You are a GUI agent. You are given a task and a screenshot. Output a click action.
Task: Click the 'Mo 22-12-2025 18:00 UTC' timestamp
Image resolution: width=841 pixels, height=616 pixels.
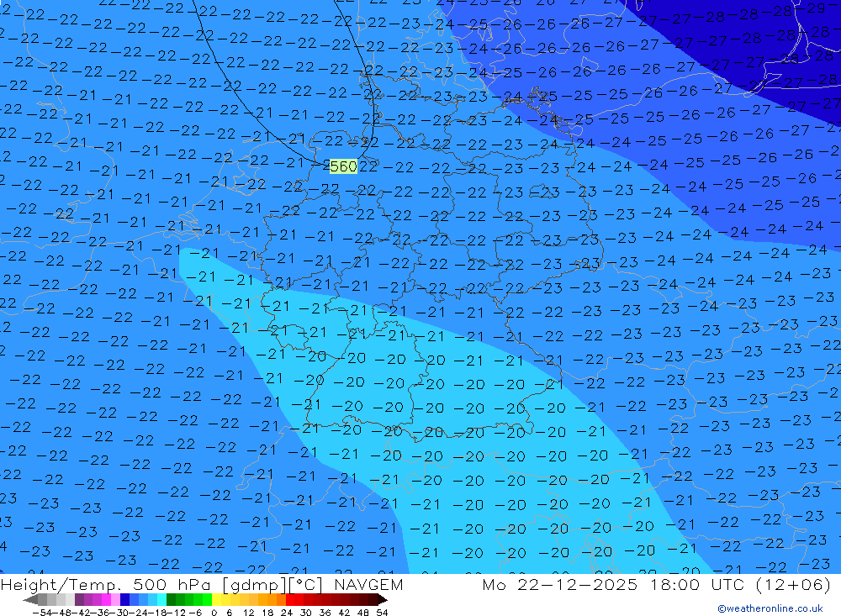[616, 584]
